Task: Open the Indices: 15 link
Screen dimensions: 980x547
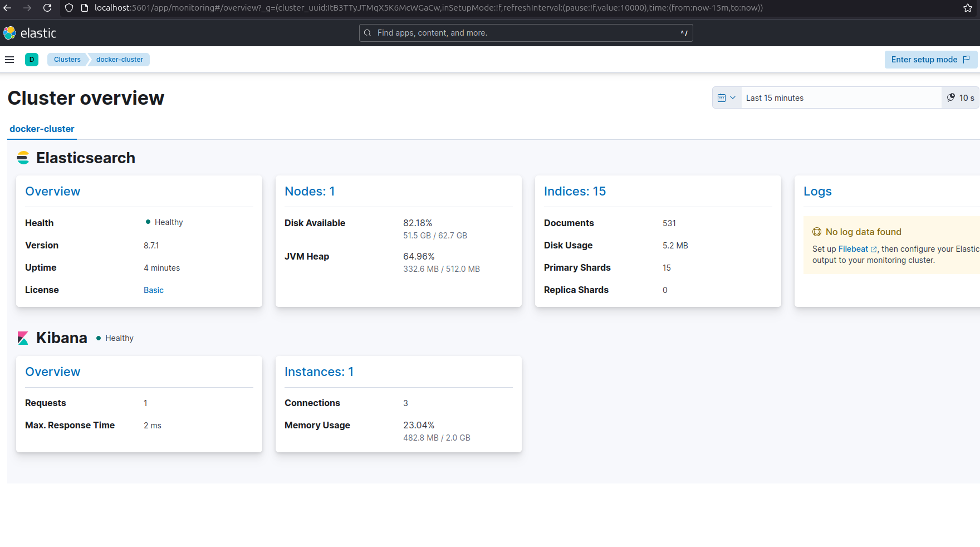Action: click(575, 191)
